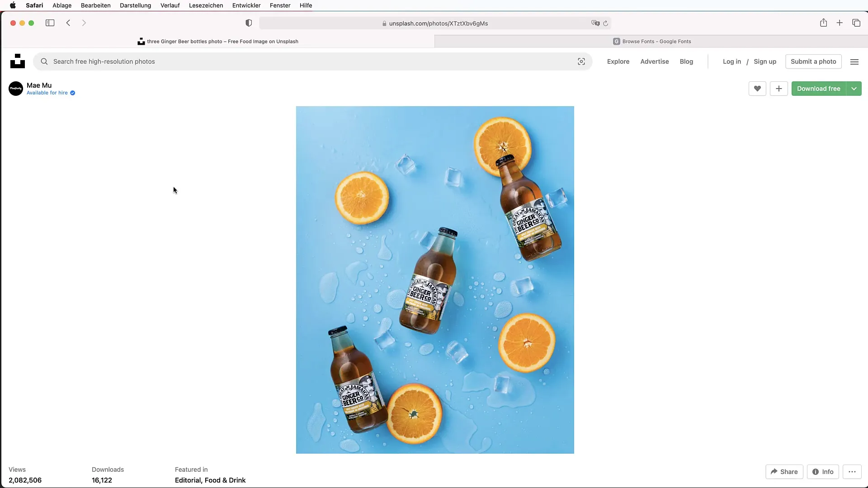Click the Sign up link
The image size is (868, 488).
tap(765, 61)
